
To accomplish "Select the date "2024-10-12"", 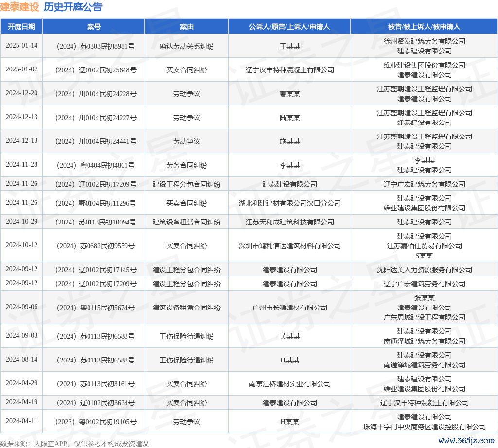I will tap(21, 245).
